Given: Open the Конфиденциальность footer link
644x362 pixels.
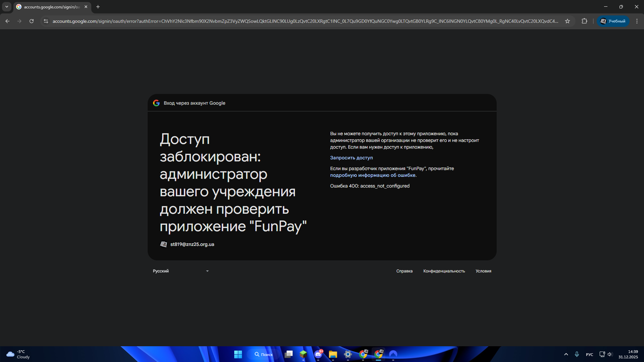Looking at the screenshot, I should pos(444,271).
